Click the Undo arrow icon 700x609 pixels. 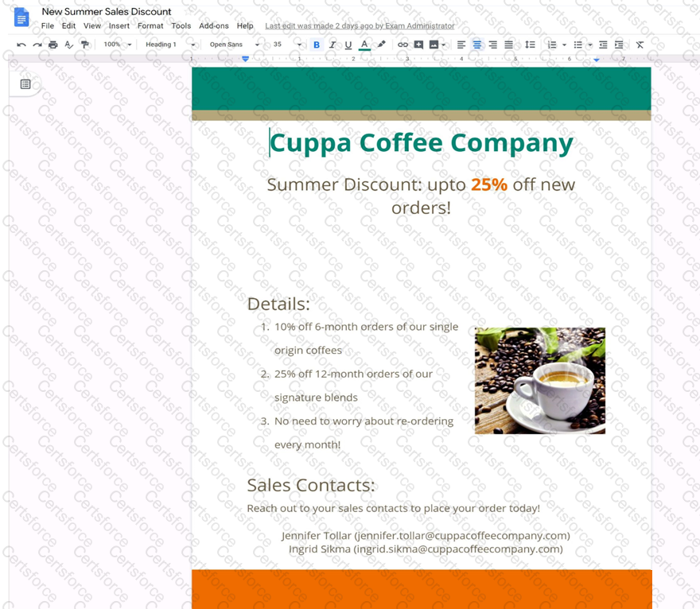(x=21, y=45)
